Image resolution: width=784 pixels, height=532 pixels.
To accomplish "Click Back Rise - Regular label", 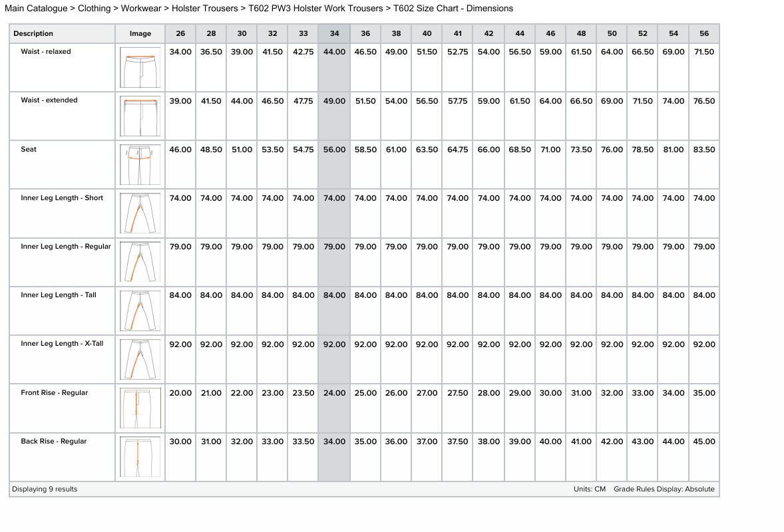I will click(53, 441).
